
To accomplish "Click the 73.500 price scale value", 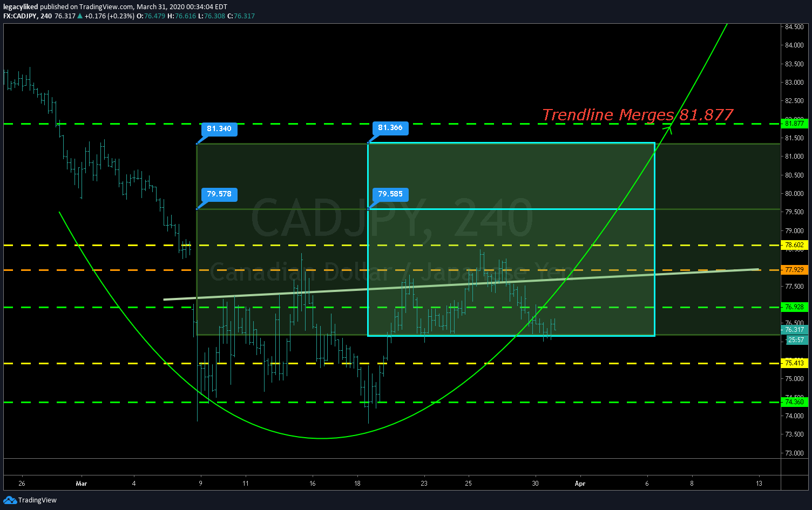I will tap(794, 434).
